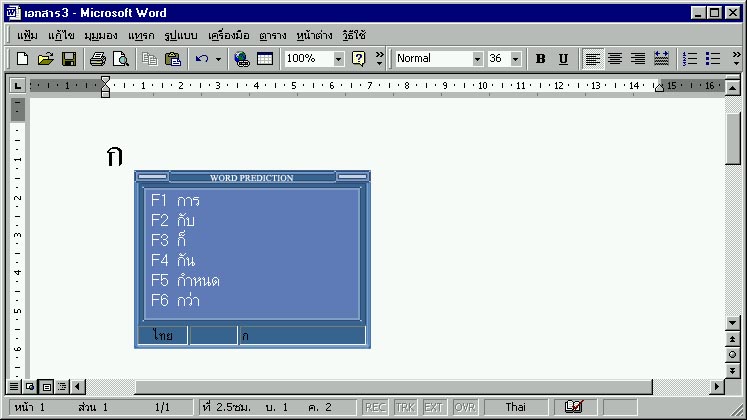Open the แทรก (Insert) menu
747x420 pixels.
[141, 35]
